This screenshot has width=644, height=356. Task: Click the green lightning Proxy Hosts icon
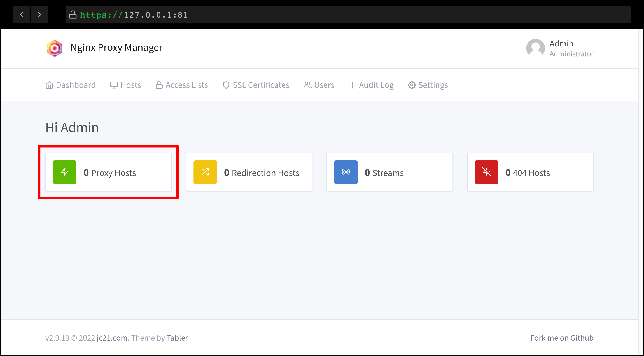(65, 172)
